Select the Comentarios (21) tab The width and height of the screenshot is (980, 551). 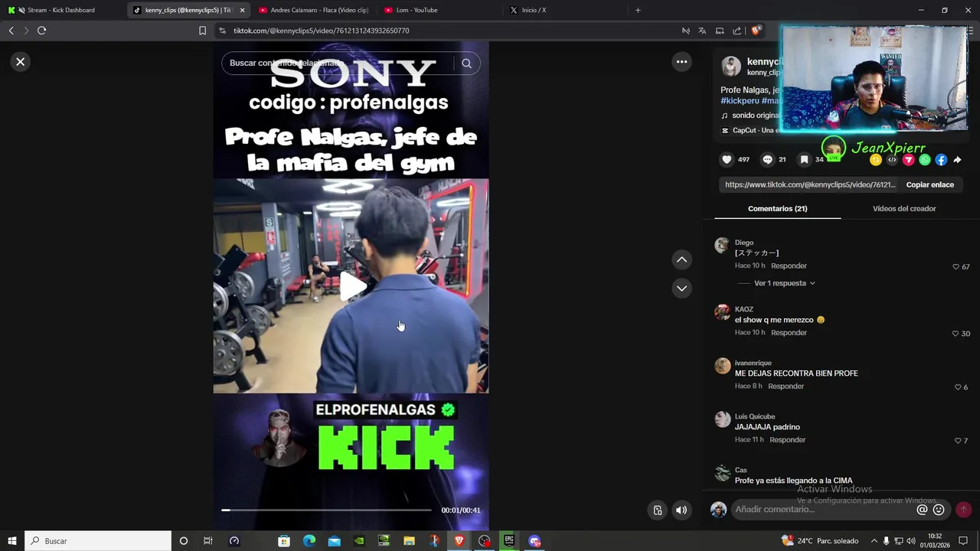777,208
